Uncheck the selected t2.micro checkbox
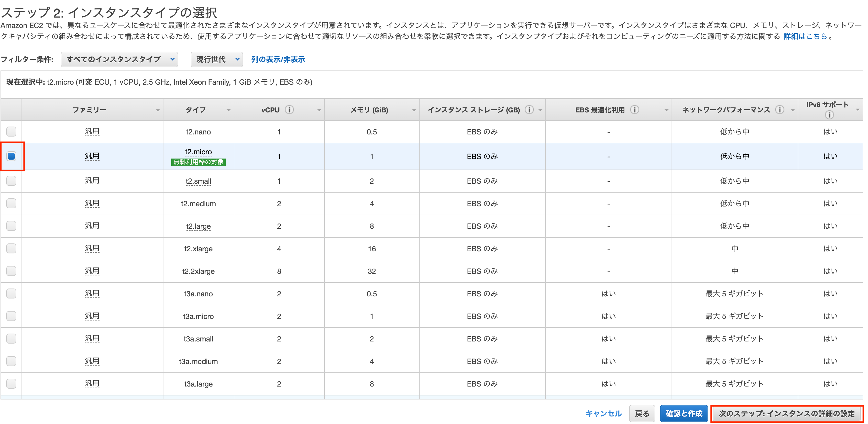 point(11,156)
